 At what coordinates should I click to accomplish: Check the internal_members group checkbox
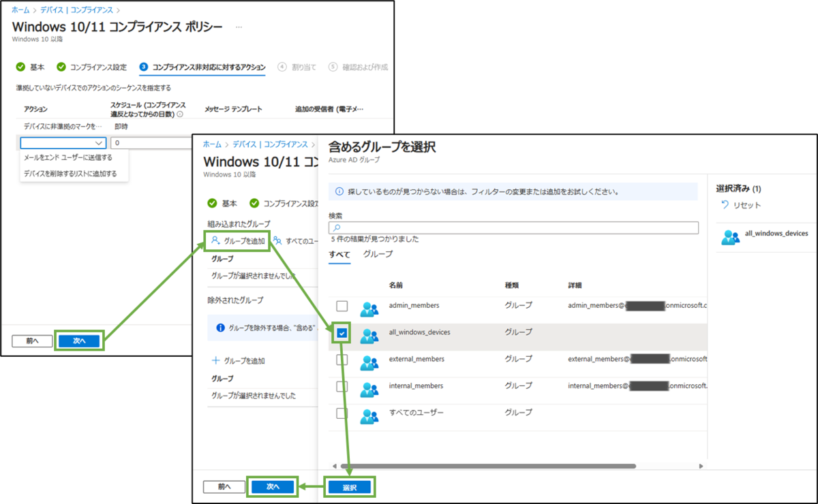coord(342,386)
